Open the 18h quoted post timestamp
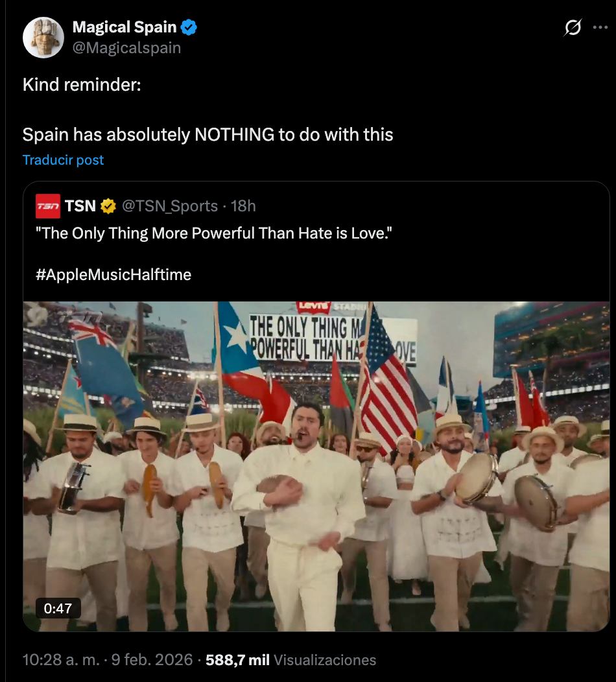 [244, 206]
